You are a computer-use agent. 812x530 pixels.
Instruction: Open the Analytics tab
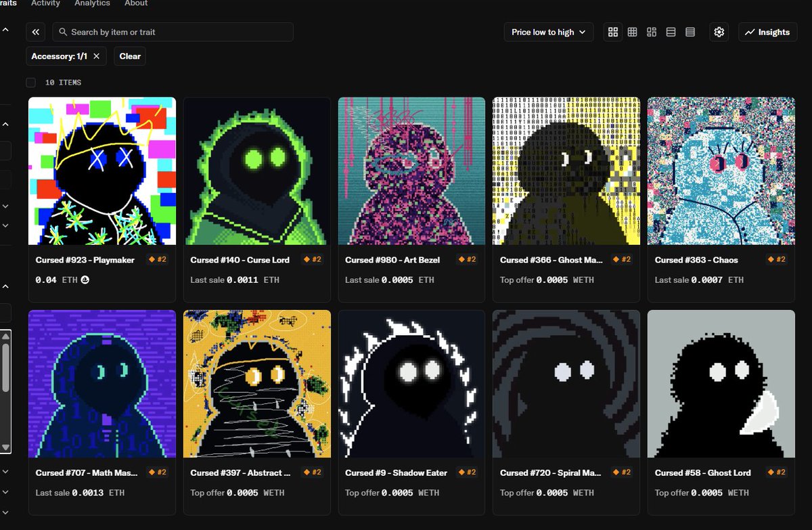(x=92, y=3)
